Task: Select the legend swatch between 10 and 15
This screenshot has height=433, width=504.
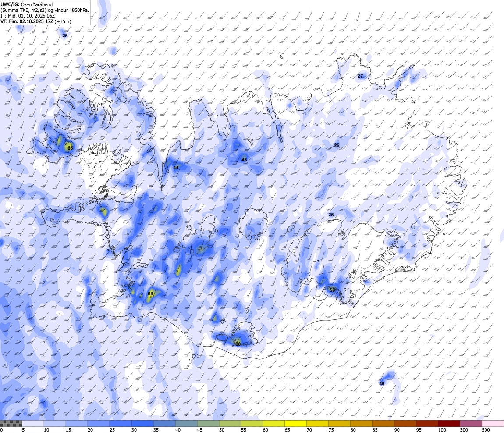Action: click(55, 423)
